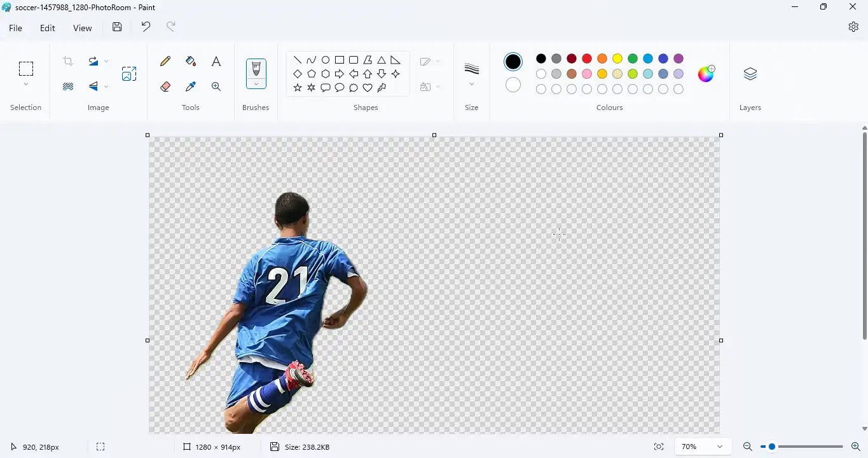868x458 pixels.
Task: Pick the pink colour swatch
Action: (x=587, y=74)
